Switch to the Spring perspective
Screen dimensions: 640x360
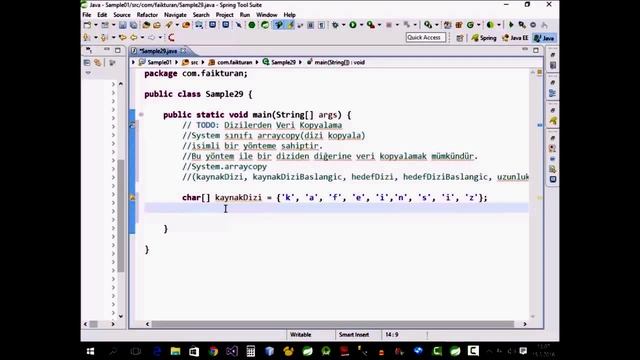point(484,38)
